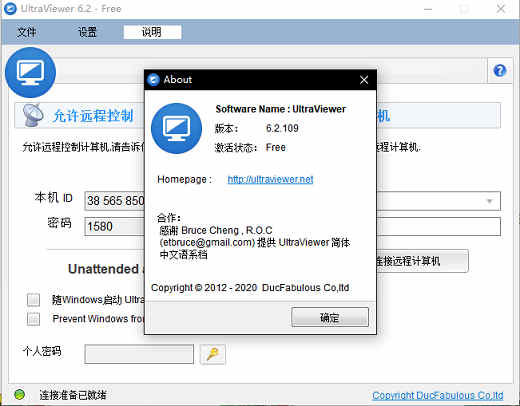The image size is (520, 406).
Task: Click the 个人密码 input field
Action: [x=139, y=354]
